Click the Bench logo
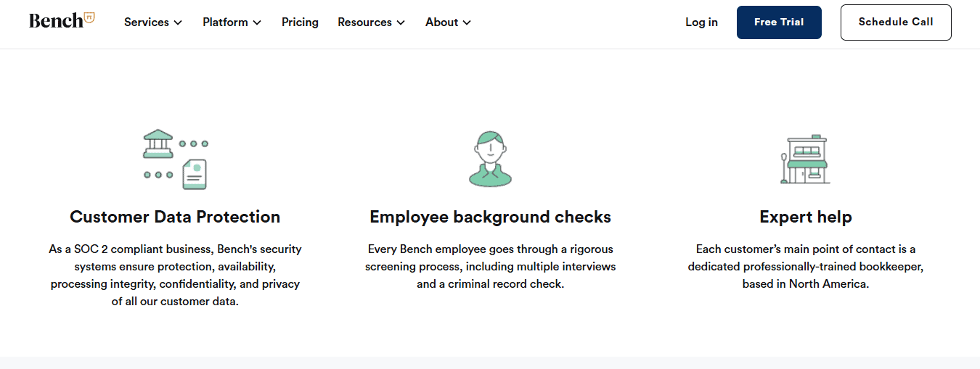The height and width of the screenshot is (369, 980). tap(62, 20)
